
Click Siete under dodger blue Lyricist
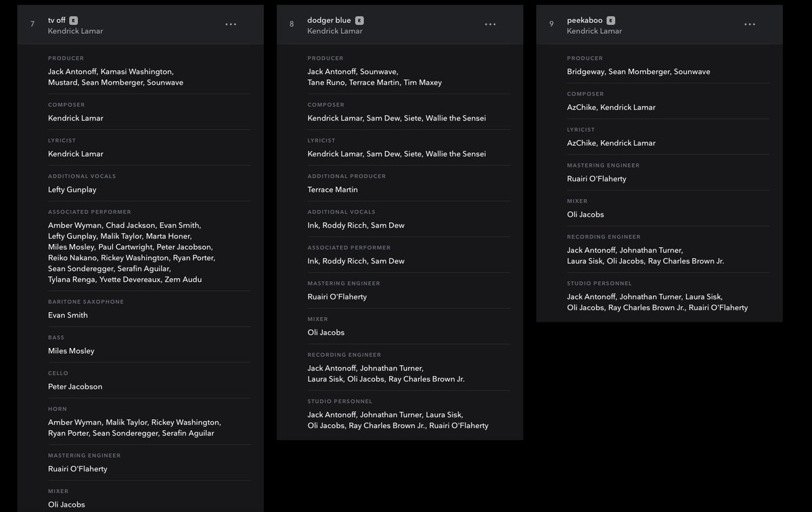411,154
